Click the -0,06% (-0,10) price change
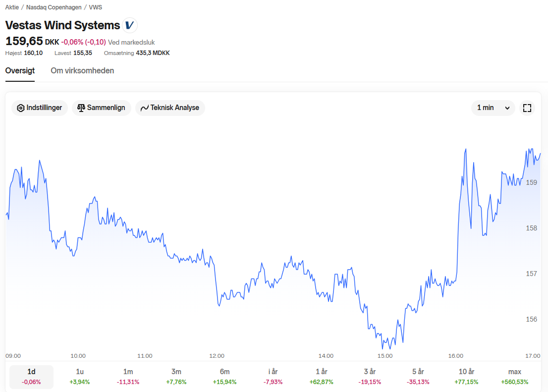This screenshot has width=548, height=392. (x=84, y=42)
